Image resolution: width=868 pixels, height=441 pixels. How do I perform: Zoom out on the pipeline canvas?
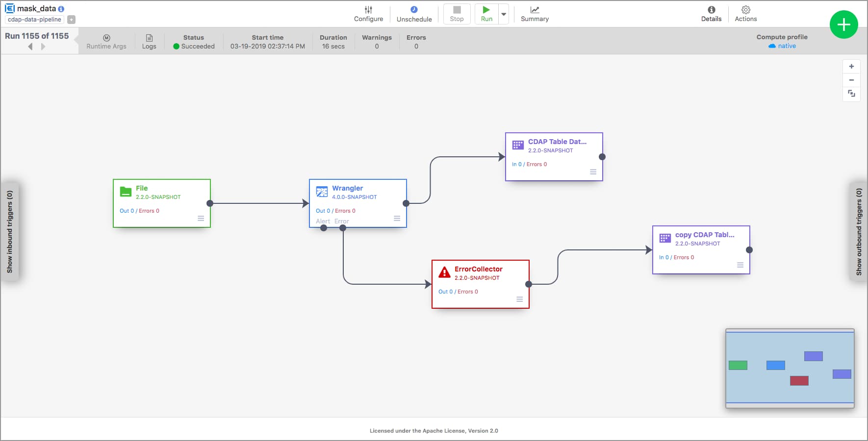pyautogui.click(x=851, y=80)
